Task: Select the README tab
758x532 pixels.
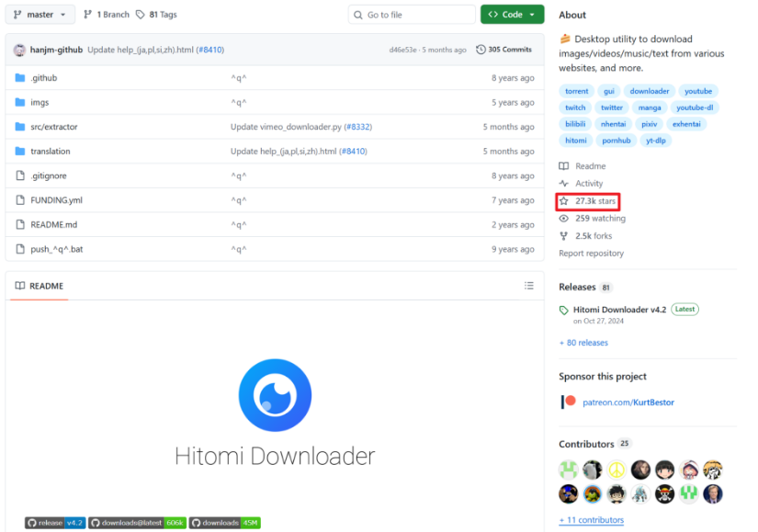Action: click(x=40, y=286)
